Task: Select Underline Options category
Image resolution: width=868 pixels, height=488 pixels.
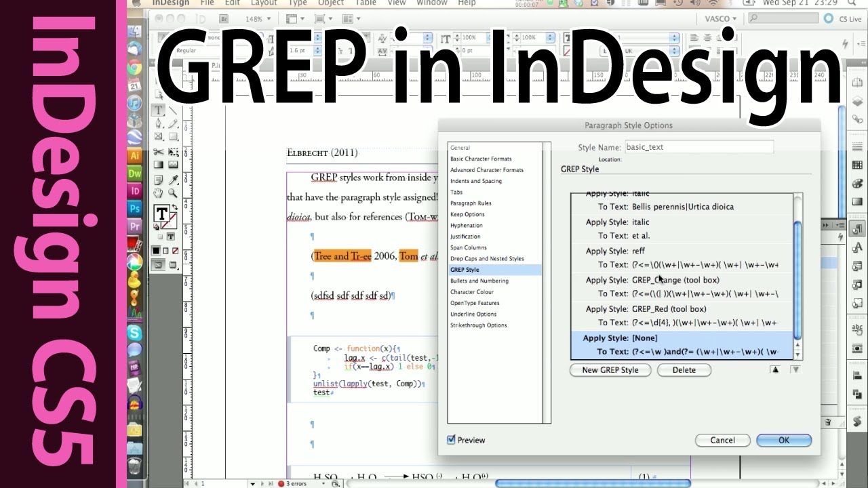Action: (x=473, y=314)
